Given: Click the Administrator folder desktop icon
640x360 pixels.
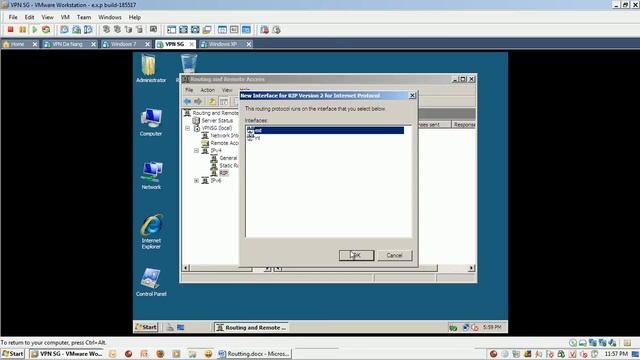Looking at the screenshot, I should click(151, 69).
